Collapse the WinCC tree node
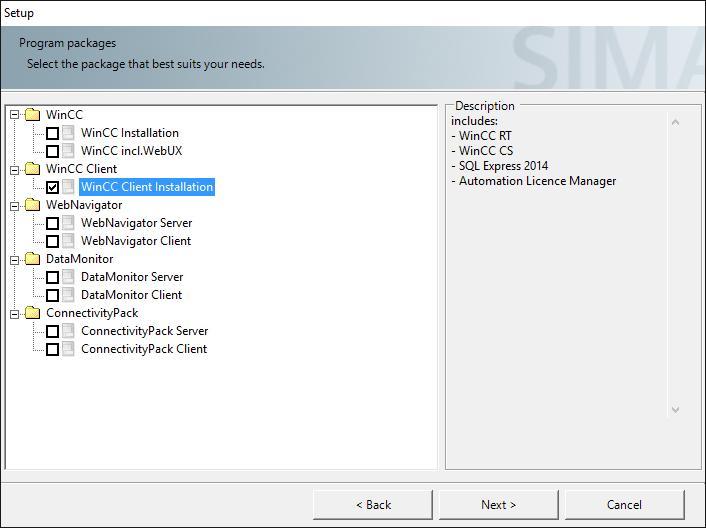 click(14, 115)
